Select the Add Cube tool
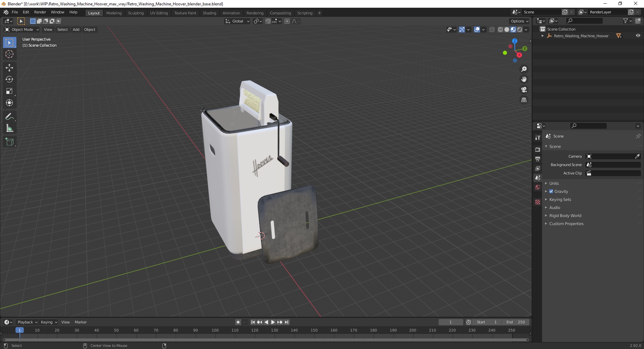The height and width of the screenshot is (349, 644). (x=9, y=142)
